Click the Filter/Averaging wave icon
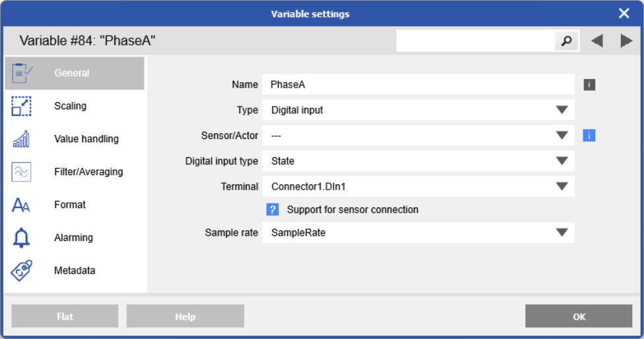This screenshot has height=339, width=644. click(22, 172)
